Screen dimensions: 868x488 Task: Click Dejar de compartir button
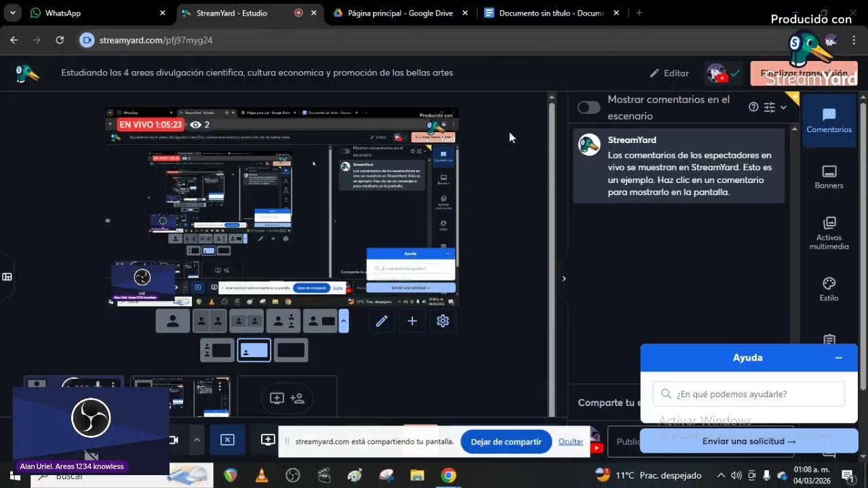coord(506,442)
